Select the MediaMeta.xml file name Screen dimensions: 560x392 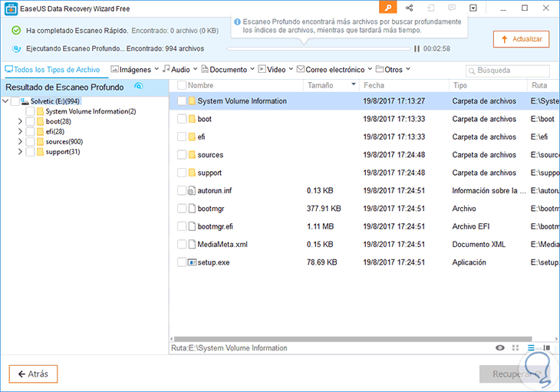222,244
